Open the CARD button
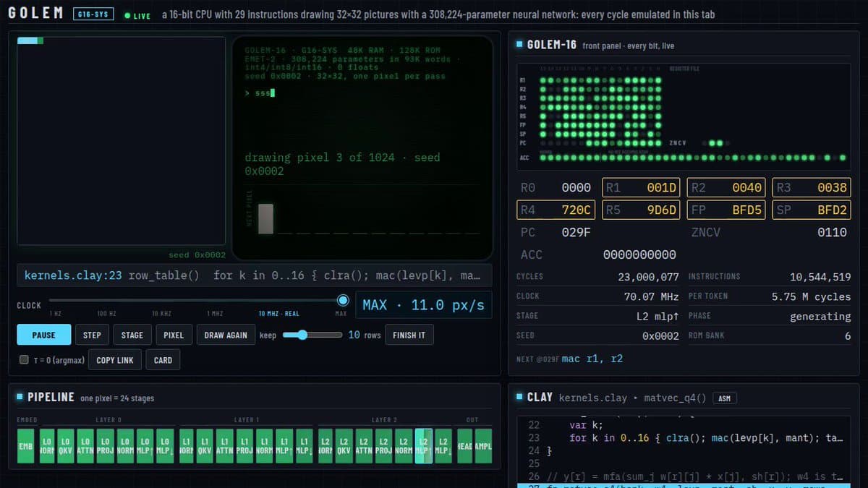868x488 pixels. coord(163,360)
